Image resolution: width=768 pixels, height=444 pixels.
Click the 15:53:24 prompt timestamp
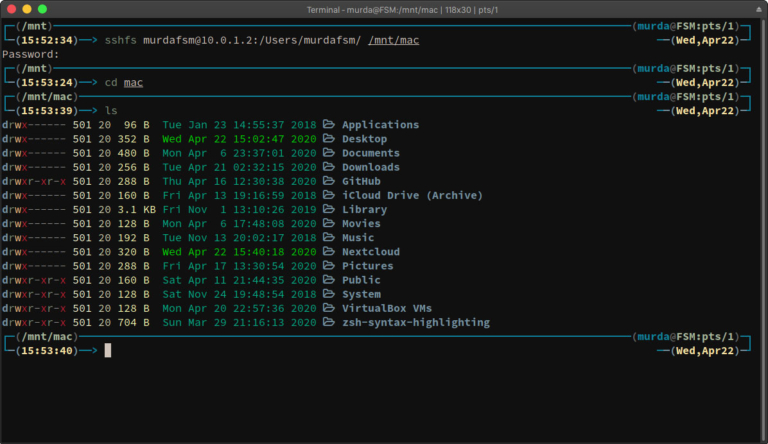[x=47, y=82]
